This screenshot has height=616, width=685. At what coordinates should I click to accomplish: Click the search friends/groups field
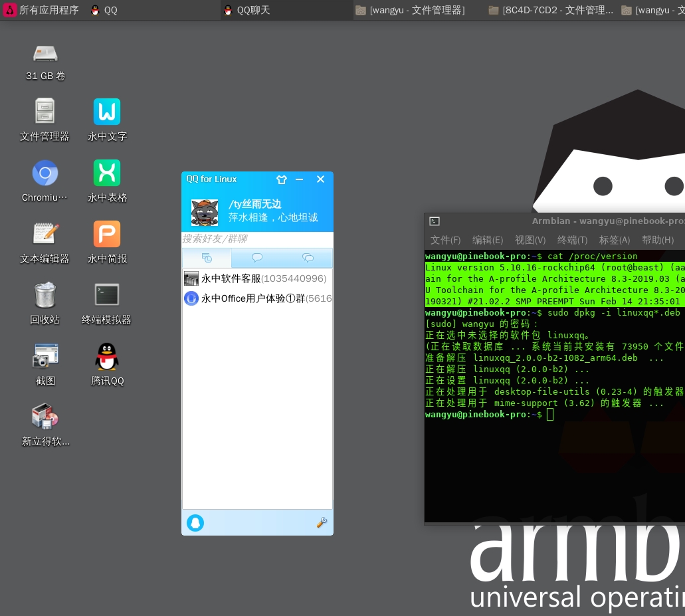coord(257,239)
